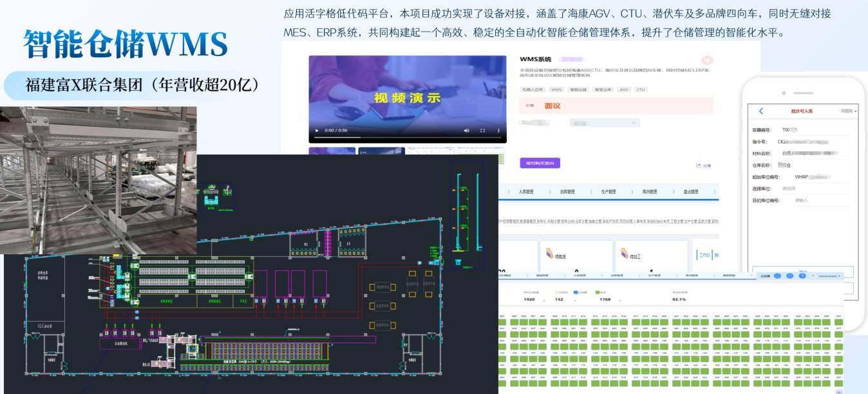This screenshot has width=868, height=394.
Task: Open the blurred dropdown below the 面议 price
Action: [604, 122]
